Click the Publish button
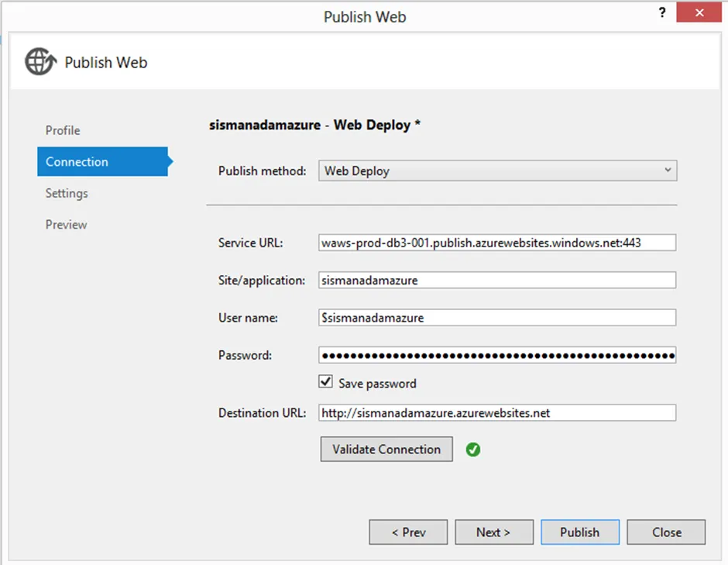Viewport: 728px width, 565px height. pyautogui.click(x=580, y=532)
